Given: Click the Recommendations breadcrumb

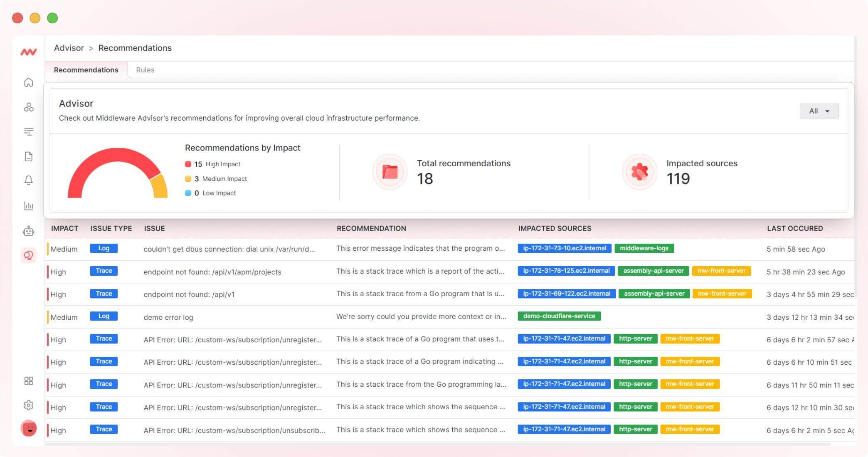Looking at the screenshot, I should [x=135, y=48].
